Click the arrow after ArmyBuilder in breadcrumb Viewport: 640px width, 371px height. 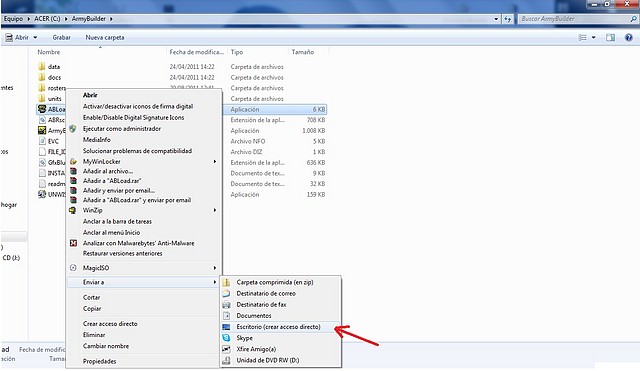(111, 19)
